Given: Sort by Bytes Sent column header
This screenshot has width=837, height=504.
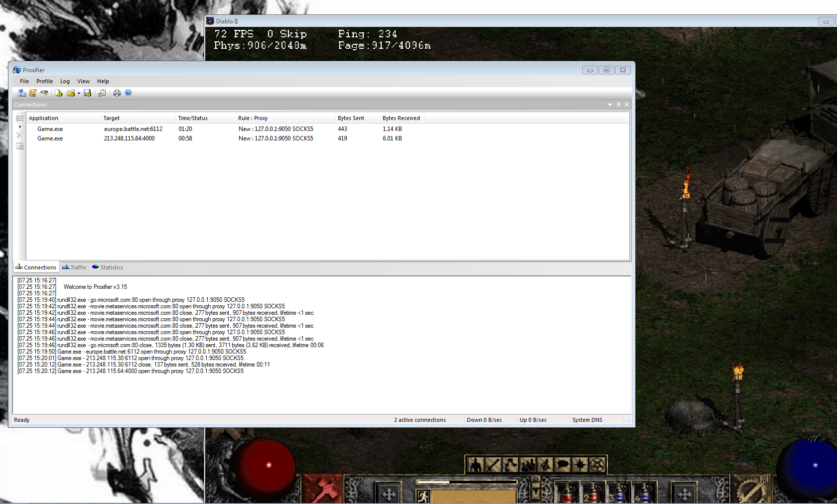Looking at the screenshot, I should (x=357, y=118).
